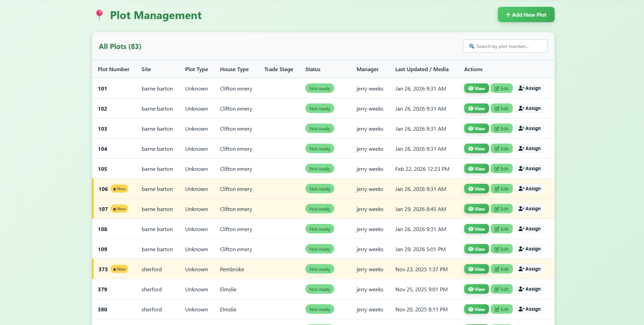The image size is (644, 325).
Task: Edit plot 102
Action: point(501,109)
